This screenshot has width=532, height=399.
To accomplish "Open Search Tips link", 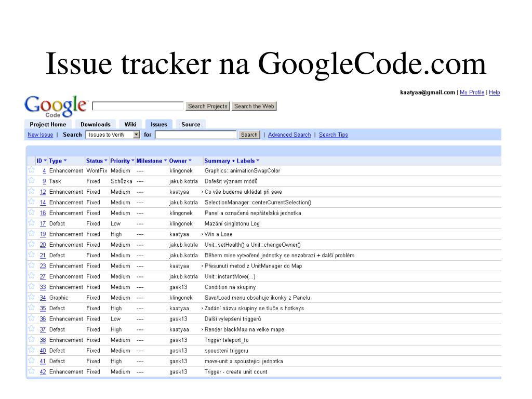I will pyautogui.click(x=333, y=135).
